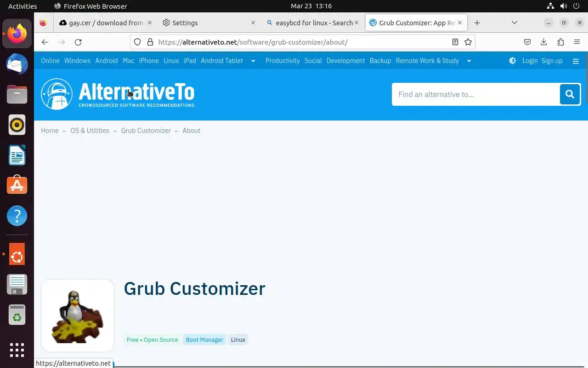Click the AlternativeTo search magnifier button
588x368 pixels.
pos(570,94)
